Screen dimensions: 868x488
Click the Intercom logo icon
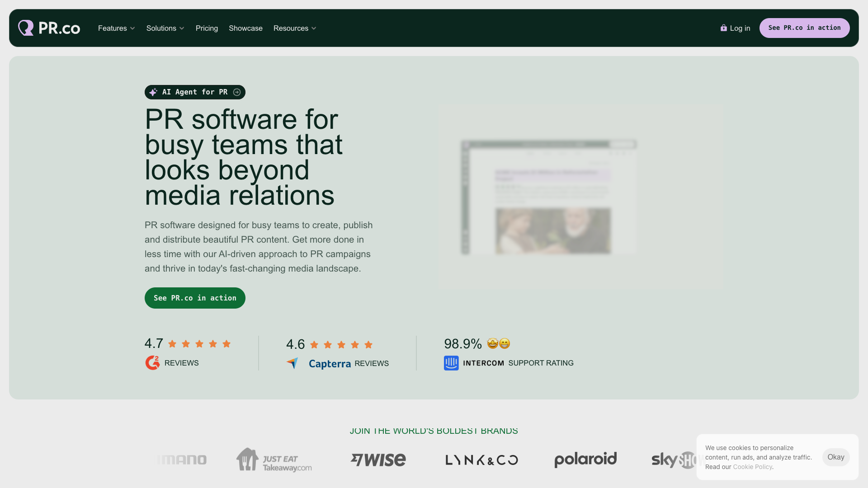click(x=451, y=363)
